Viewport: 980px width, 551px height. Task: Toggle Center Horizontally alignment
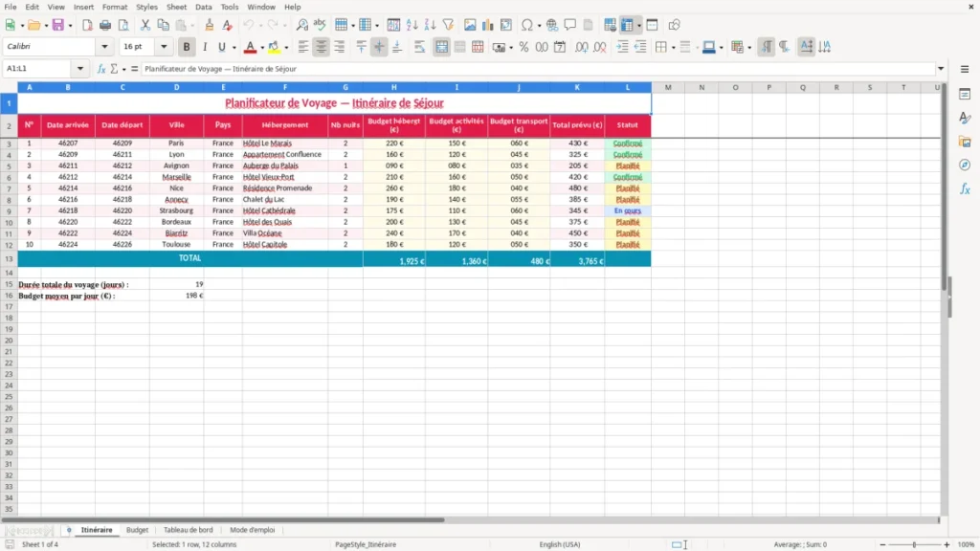[x=322, y=47]
